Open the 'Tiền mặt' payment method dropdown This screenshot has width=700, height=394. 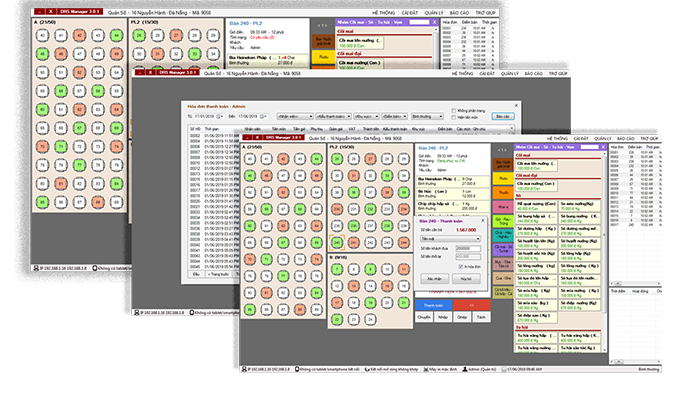click(x=450, y=239)
